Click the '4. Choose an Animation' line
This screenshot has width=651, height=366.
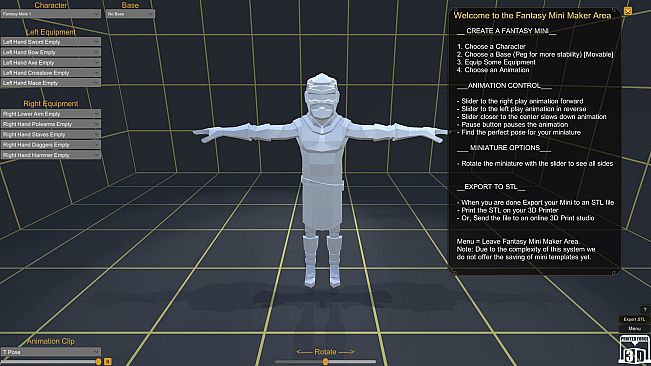point(493,70)
